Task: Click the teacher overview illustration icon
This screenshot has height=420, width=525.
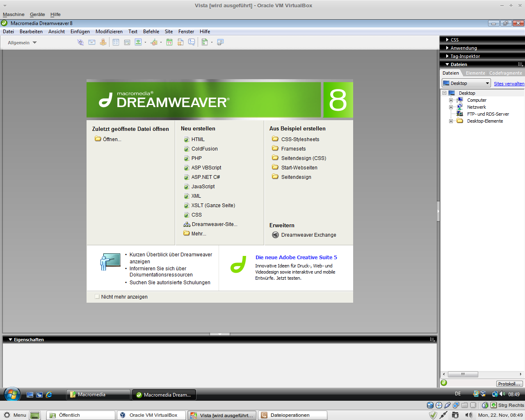Action: click(x=110, y=262)
